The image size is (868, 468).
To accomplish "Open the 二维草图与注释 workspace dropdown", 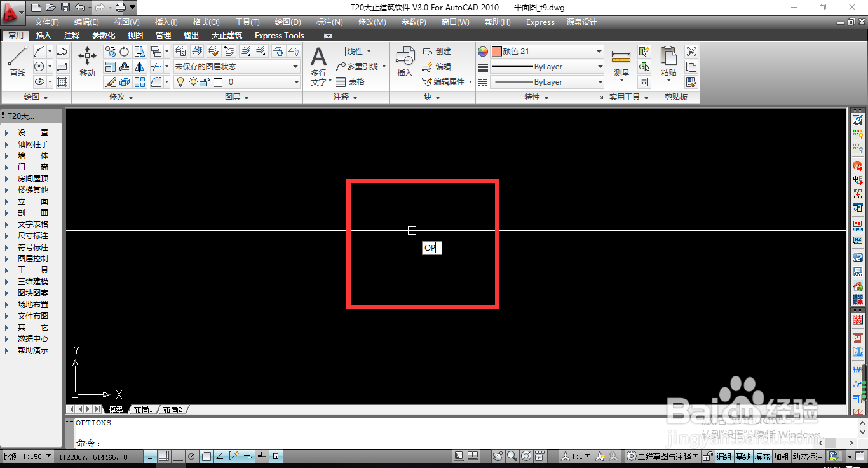I will coord(663,457).
